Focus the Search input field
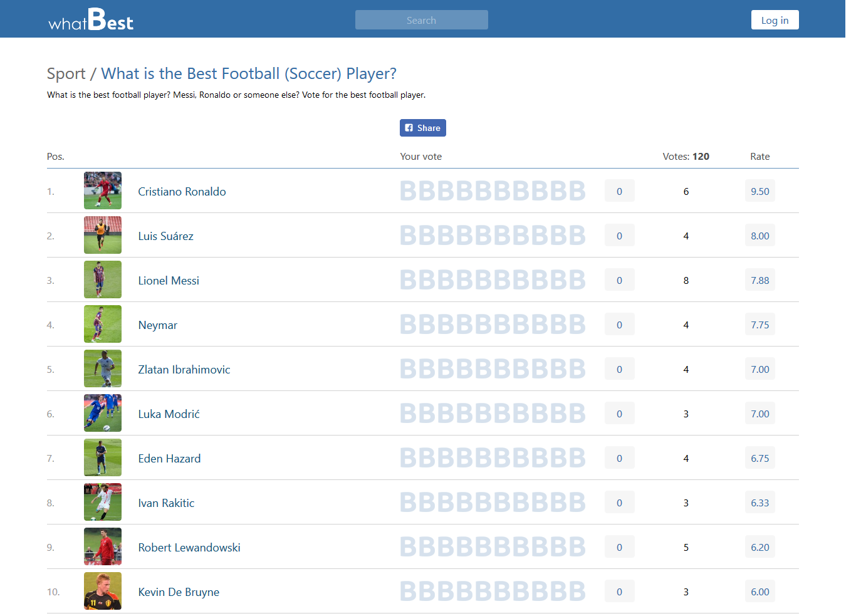This screenshot has width=856, height=616. pyautogui.click(x=421, y=20)
